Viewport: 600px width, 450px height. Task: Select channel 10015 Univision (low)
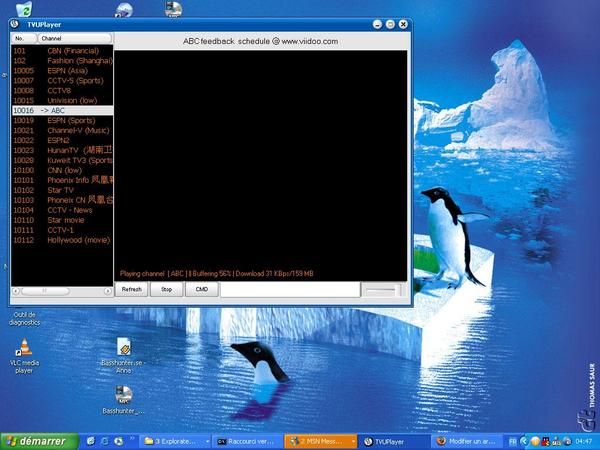[62, 101]
